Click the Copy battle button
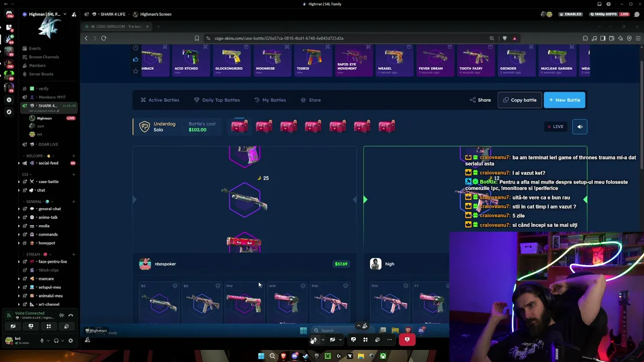This screenshot has height=362, width=644. [x=520, y=100]
